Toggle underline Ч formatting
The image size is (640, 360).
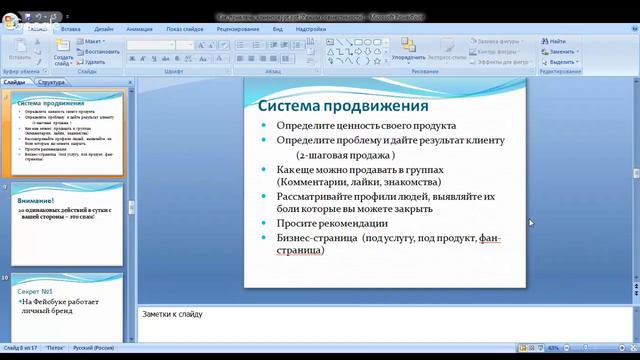(x=154, y=59)
